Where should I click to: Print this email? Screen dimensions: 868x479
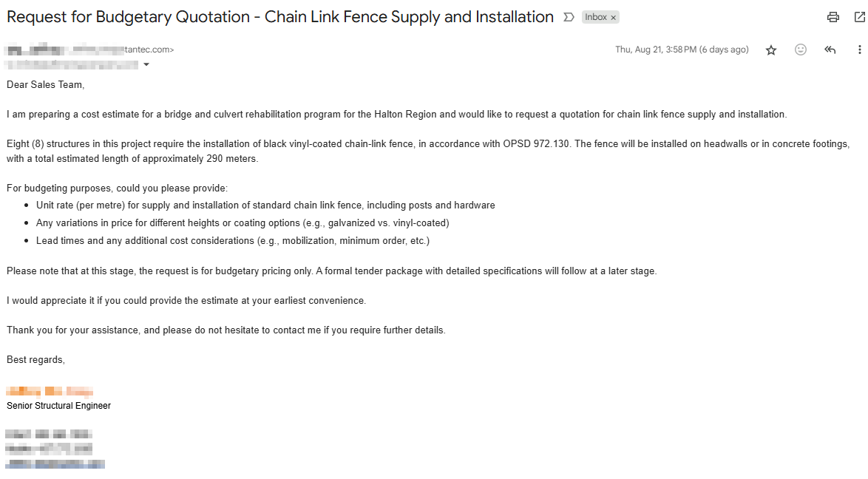tap(833, 16)
